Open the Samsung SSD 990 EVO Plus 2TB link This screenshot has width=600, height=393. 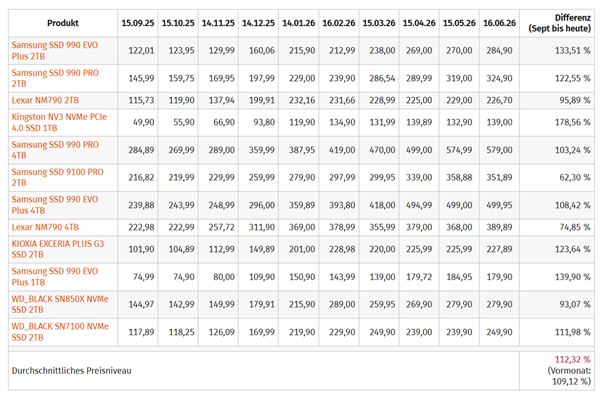55,51
